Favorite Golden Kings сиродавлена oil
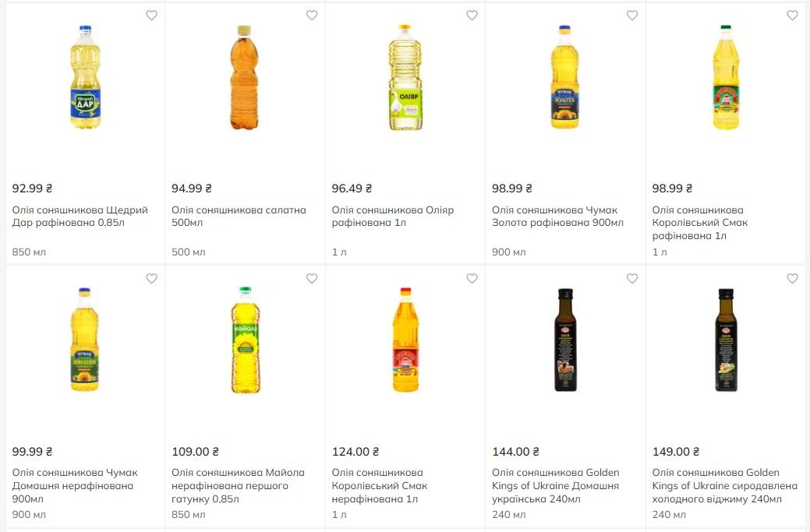 792,279
